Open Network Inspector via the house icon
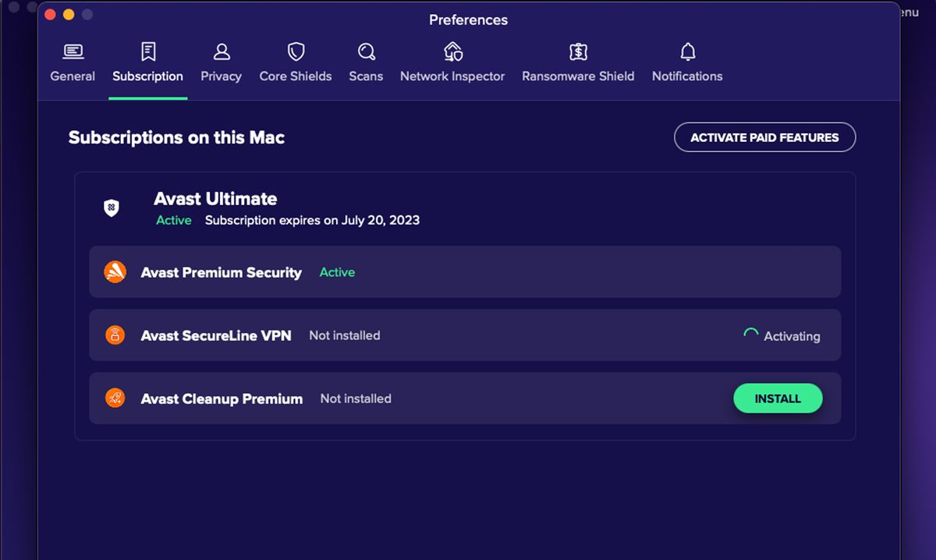The width and height of the screenshot is (936, 560). 452,50
